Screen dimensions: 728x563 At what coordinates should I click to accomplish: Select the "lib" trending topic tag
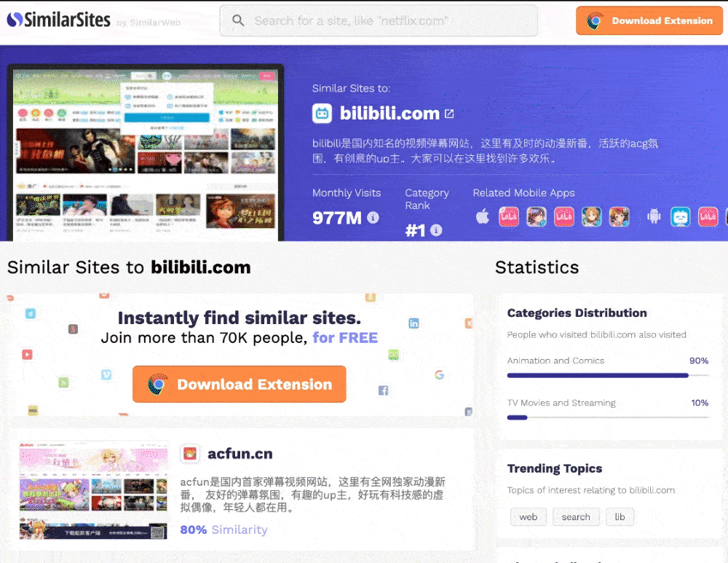tap(620, 517)
